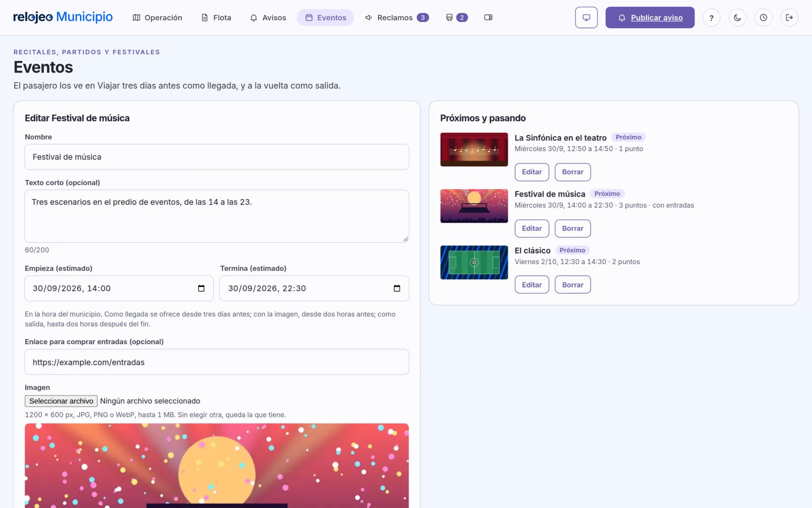Click the relojeo Municipio logo
This screenshot has width=812, height=508.
pos(63,17)
